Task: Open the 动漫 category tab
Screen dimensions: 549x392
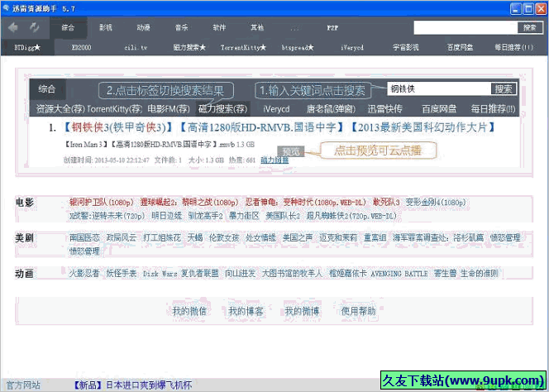Action: [143, 27]
